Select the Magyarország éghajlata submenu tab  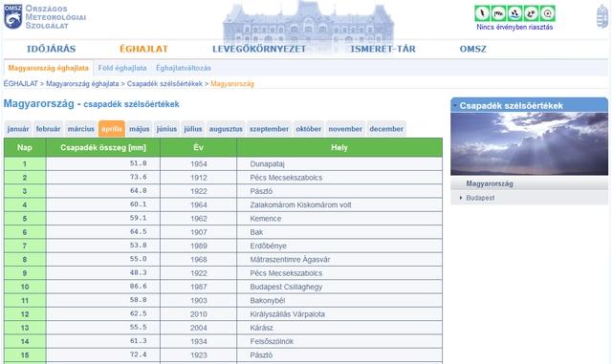49,68
